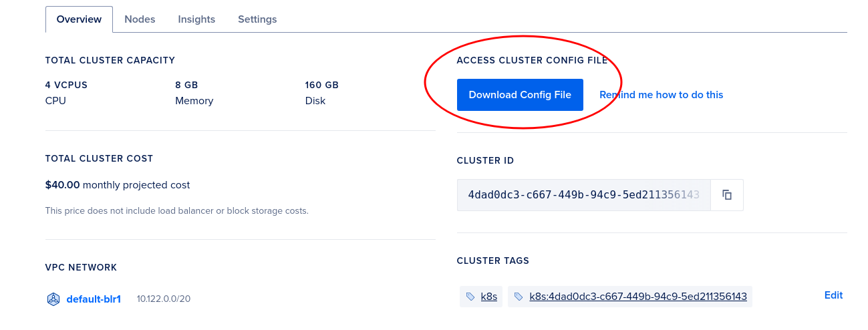Open "Remind me how to do this" link

[x=661, y=95]
